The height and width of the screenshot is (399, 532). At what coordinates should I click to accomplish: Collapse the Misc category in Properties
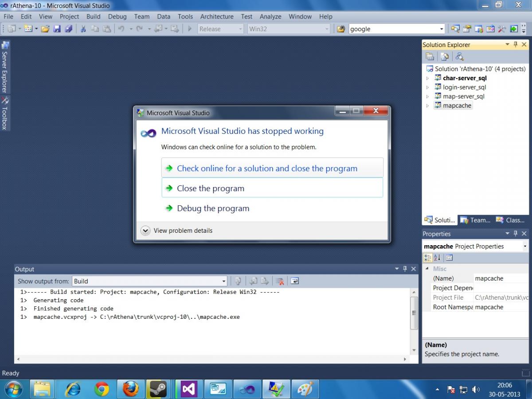(x=427, y=269)
